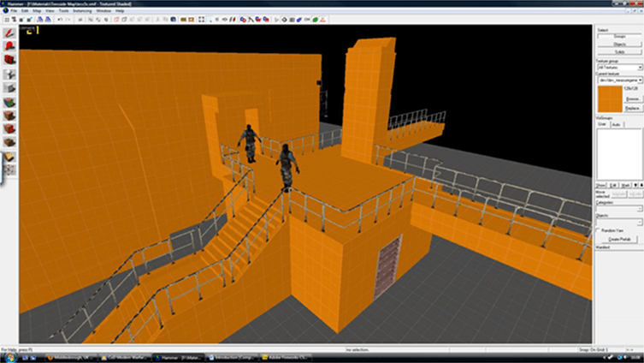The width and height of the screenshot is (644, 363).
Task: Click the Smaller Grid toolbar icon
Action: tap(21, 20)
